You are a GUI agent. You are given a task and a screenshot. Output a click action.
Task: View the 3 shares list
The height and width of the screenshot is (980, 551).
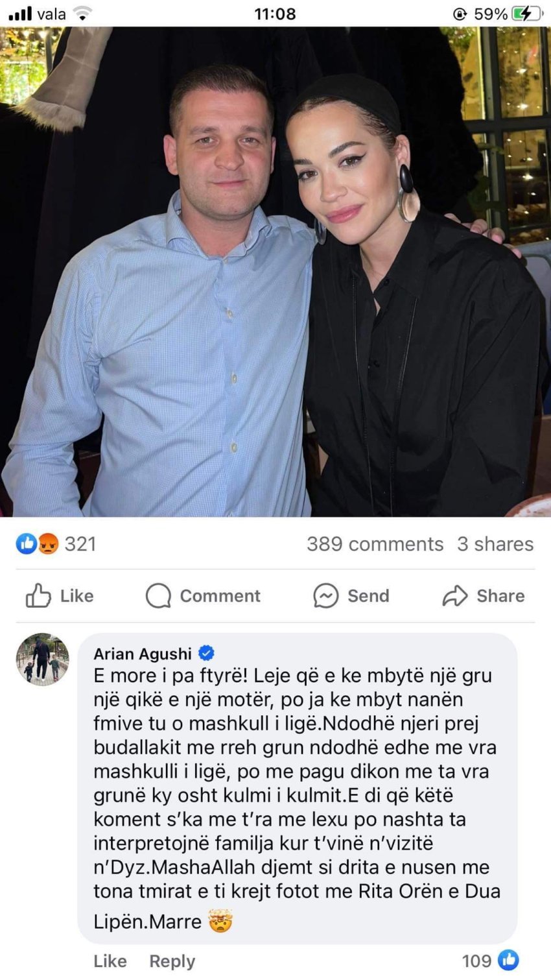click(x=495, y=544)
